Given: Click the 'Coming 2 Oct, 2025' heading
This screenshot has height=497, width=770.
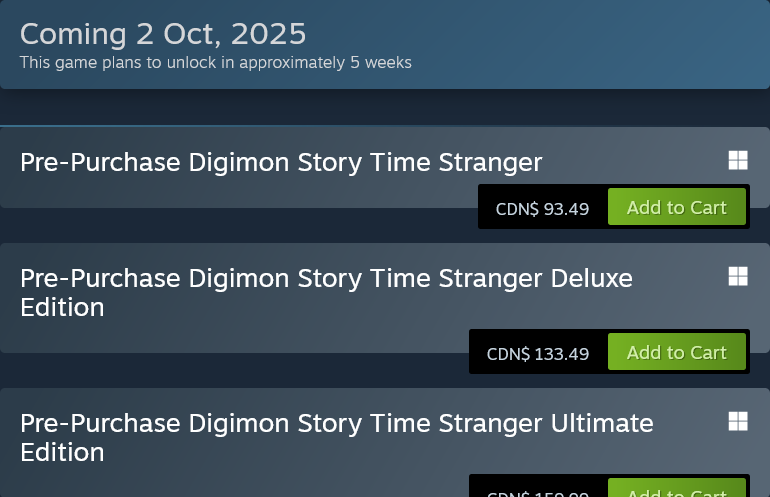Looking at the screenshot, I should coord(163,34).
